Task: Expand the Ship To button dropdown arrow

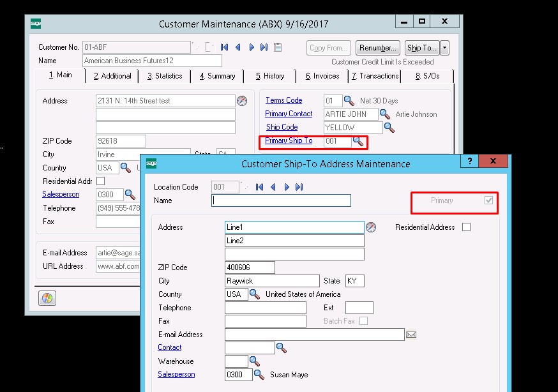Action: 445,48
